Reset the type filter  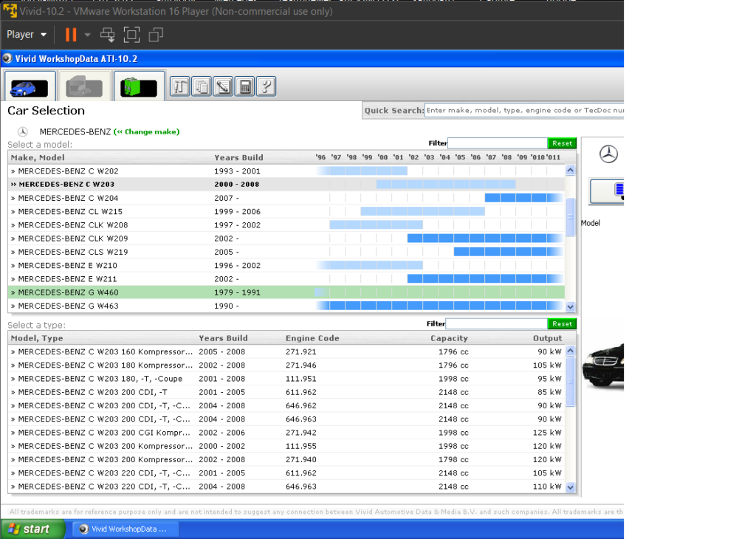click(562, 324)
